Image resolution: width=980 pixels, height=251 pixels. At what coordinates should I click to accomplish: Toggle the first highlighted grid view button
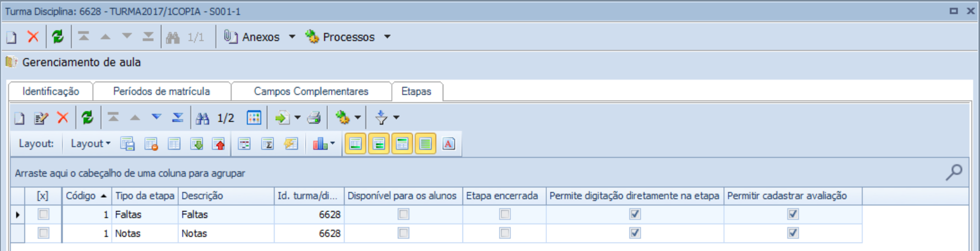[355, 144]
